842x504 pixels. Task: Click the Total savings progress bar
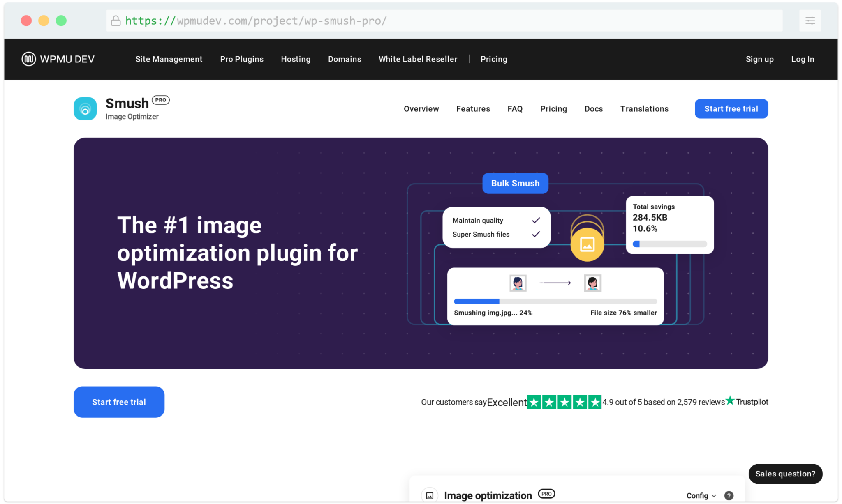click(x=670, y=244)
